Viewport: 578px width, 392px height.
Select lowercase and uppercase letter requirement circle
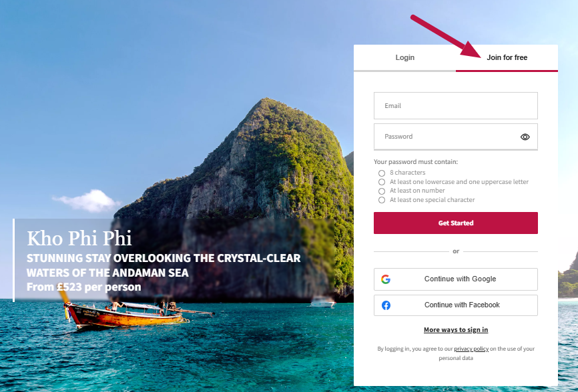tap(382, 182)
